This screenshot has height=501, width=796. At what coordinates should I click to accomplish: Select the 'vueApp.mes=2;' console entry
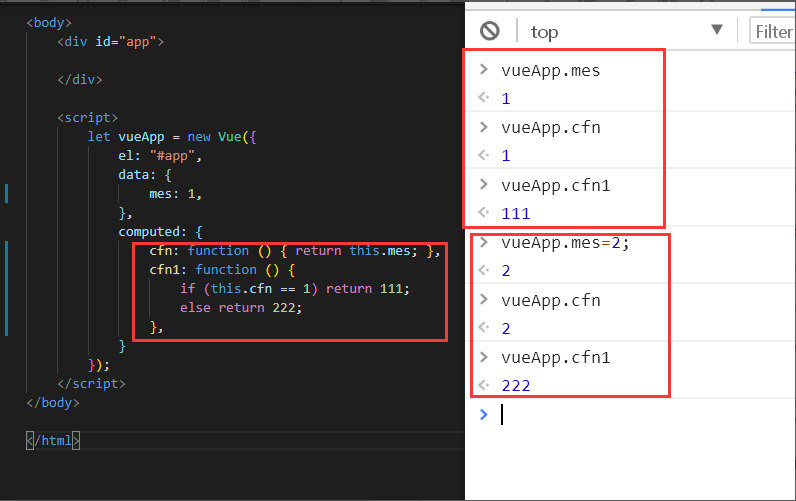pos(565,243)
